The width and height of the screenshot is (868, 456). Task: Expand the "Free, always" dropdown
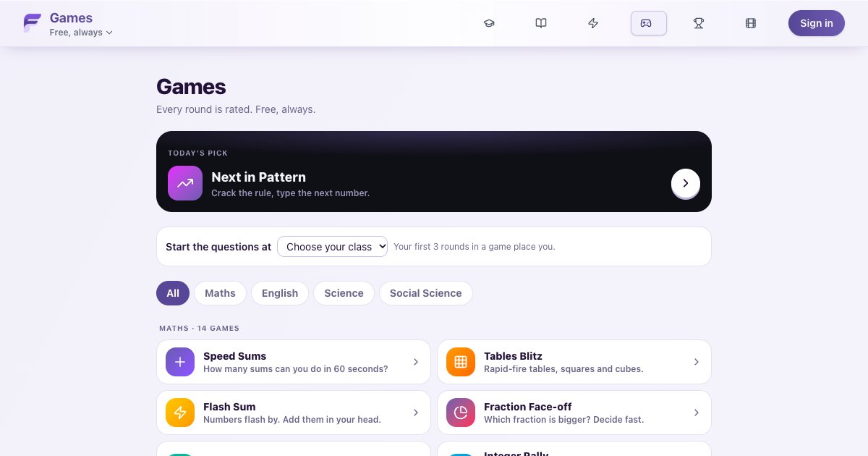81,33
